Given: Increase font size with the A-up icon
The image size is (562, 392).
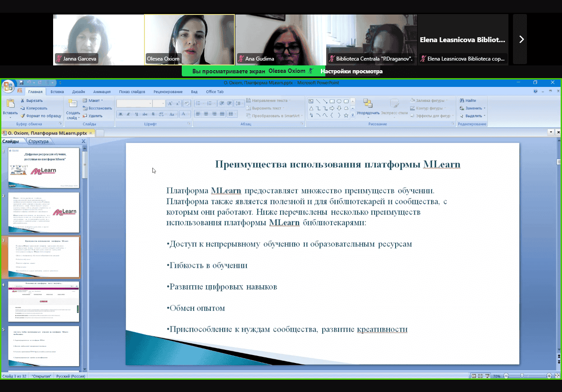Looking at the screenshot, I should pyautogui.click(x=170, y=104).
